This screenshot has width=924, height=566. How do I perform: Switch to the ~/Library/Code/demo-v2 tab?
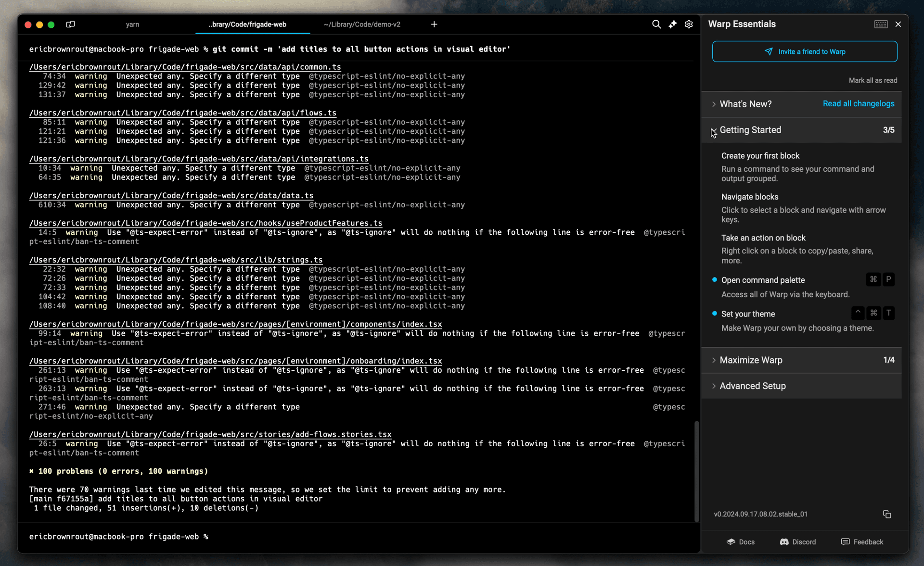pyautogui.click(x=362, y=24)
